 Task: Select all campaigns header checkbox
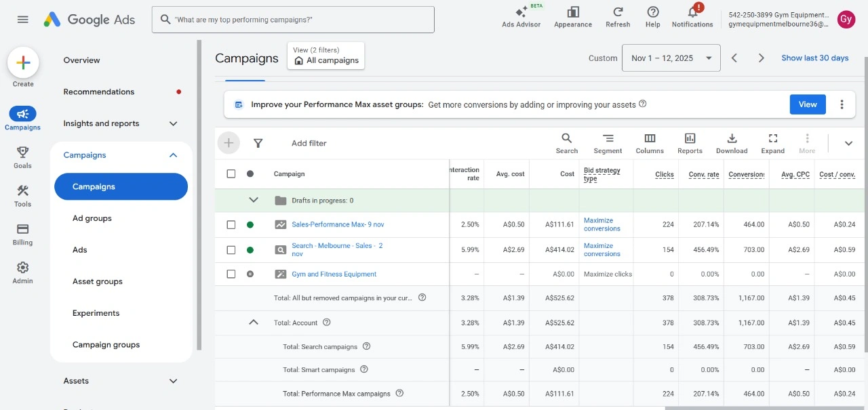click(x=231, y=174)
